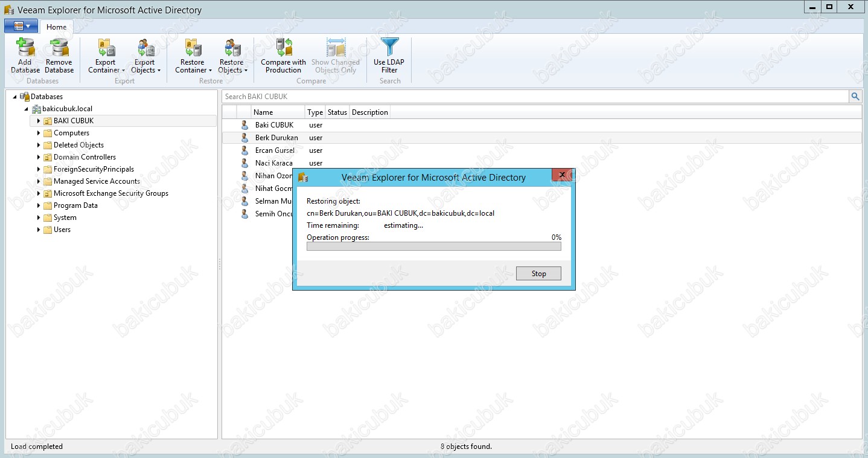The height and width of the screenshot is (458, 868).
Task: Expand the ForeignSecurityPrincipals node
Action: 38,169
